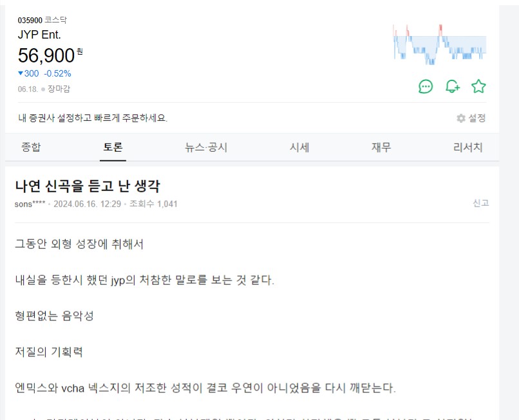View the 재무 tab
The height and width of the screenshot is (420, 519).
[381, 147]
